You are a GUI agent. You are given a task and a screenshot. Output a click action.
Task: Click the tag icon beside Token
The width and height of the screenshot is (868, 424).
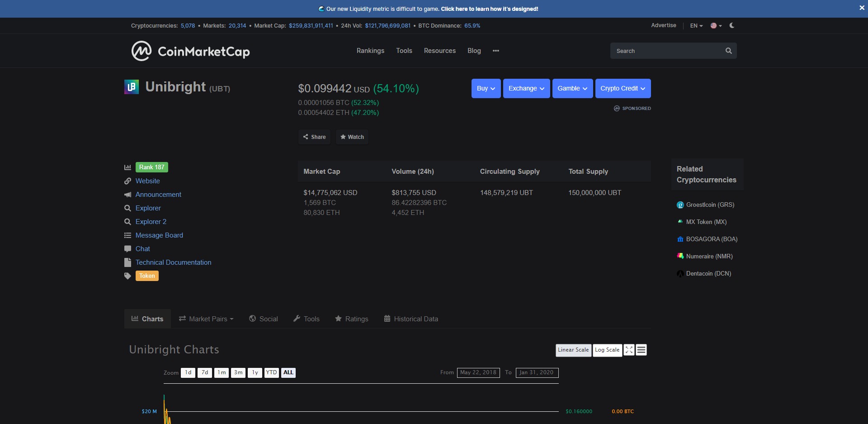(127, 276)
